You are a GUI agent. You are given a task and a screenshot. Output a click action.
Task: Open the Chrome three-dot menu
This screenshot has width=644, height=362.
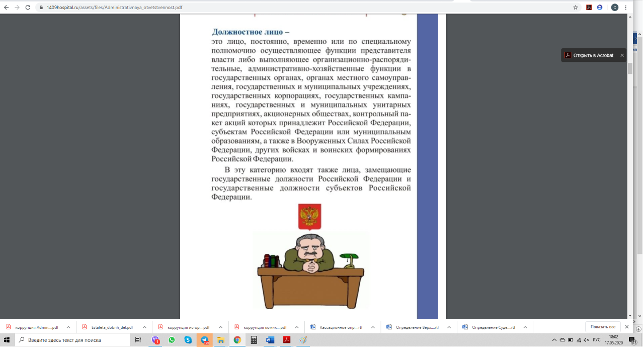[x=627, y=8]
